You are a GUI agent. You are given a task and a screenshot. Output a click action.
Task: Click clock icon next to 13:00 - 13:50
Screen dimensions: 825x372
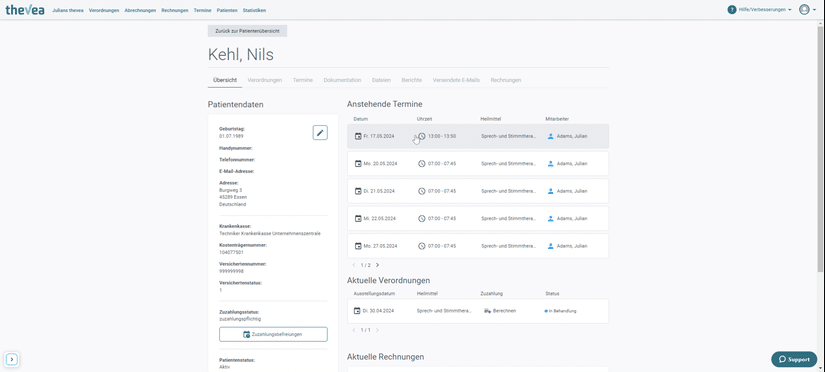(422, 136)
